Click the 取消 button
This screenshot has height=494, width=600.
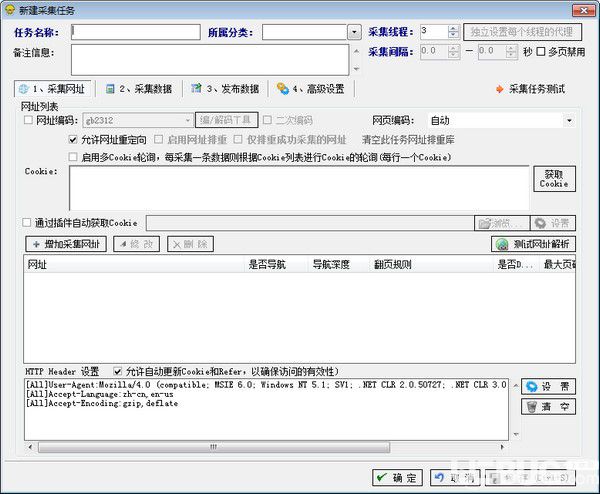click(x=455, y=478)
